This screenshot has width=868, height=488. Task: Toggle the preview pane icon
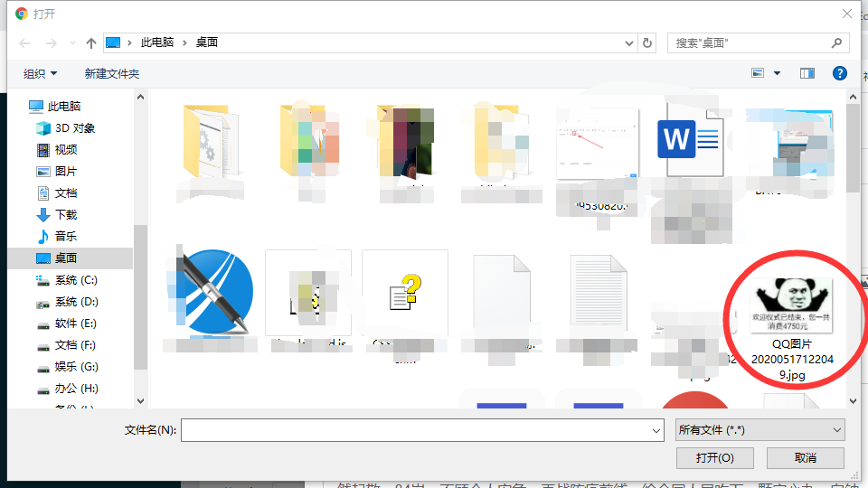tap(807, 73)
